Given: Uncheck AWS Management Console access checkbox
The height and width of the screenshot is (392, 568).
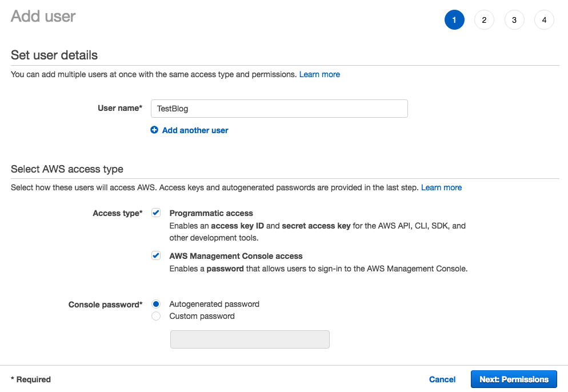Looking at the screenshot, I should tap(156, 256).
